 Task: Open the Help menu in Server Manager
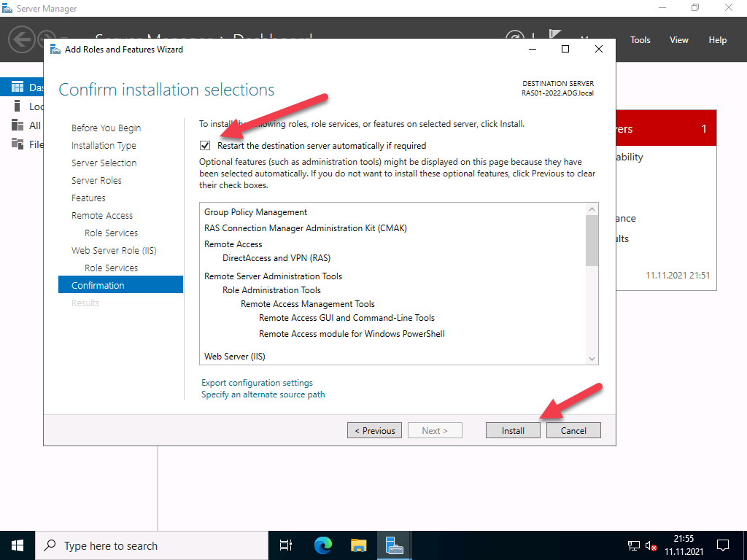[717, 40]
